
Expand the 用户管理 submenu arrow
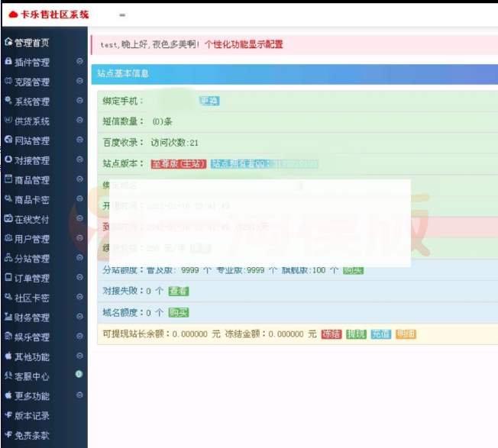79,239
